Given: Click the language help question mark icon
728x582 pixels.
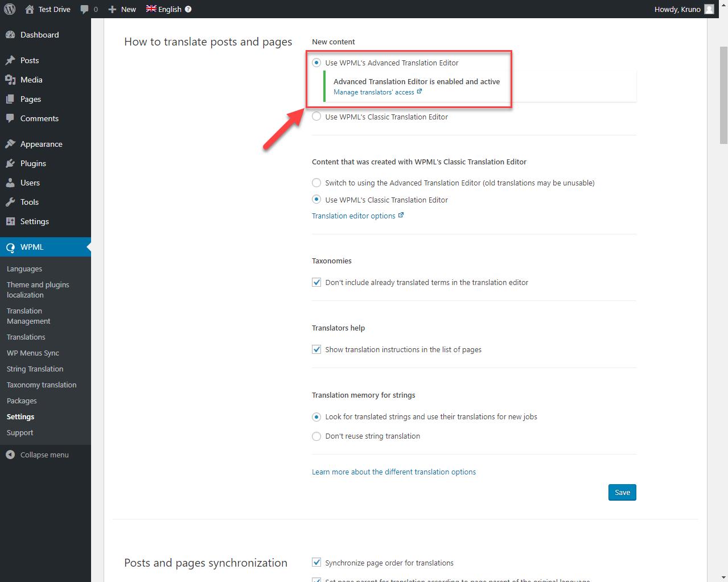Looking at the screenshot, I should point(188,9).
